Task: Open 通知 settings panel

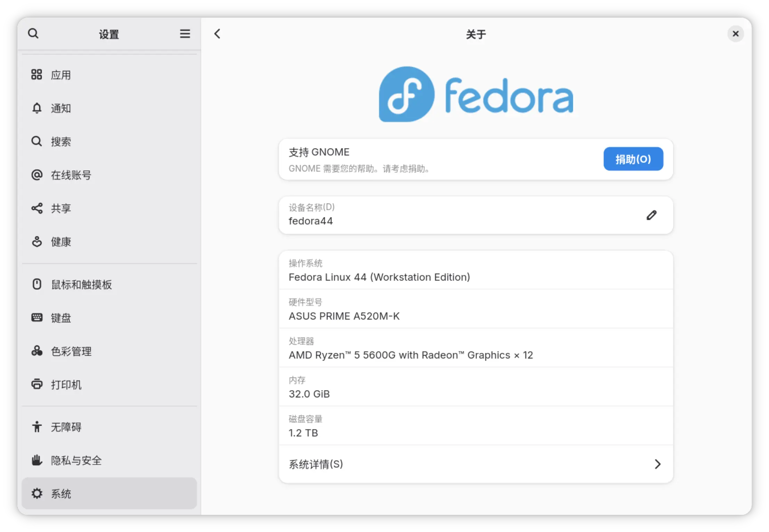Action: [x=109, y=108]
